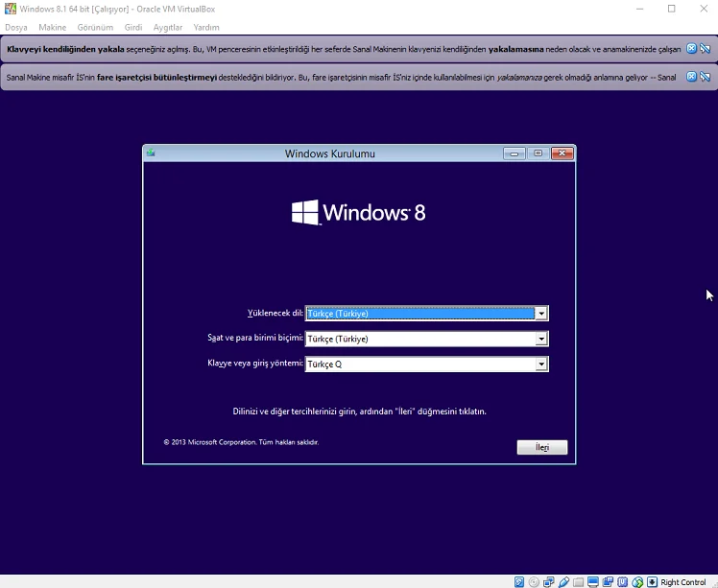Expand the 'Klavye veya giriş yöntemi' dropdown

coord(541,365)
